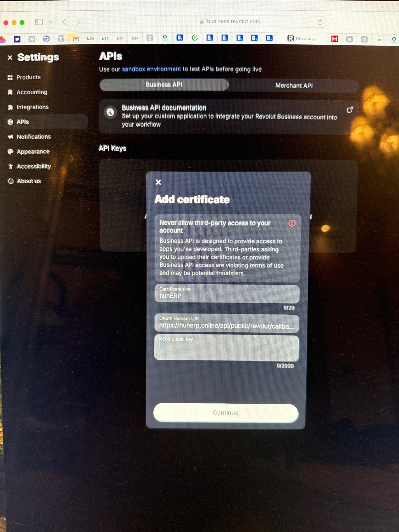Open Accessibility in the sidebar
The image size is (399, 532).
(34, 166)
